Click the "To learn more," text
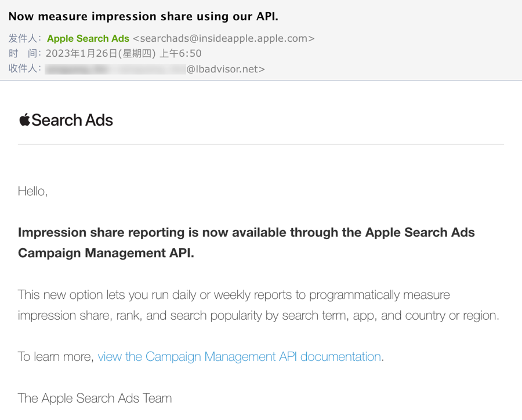 pyautogui.click(x=56, y=357)
